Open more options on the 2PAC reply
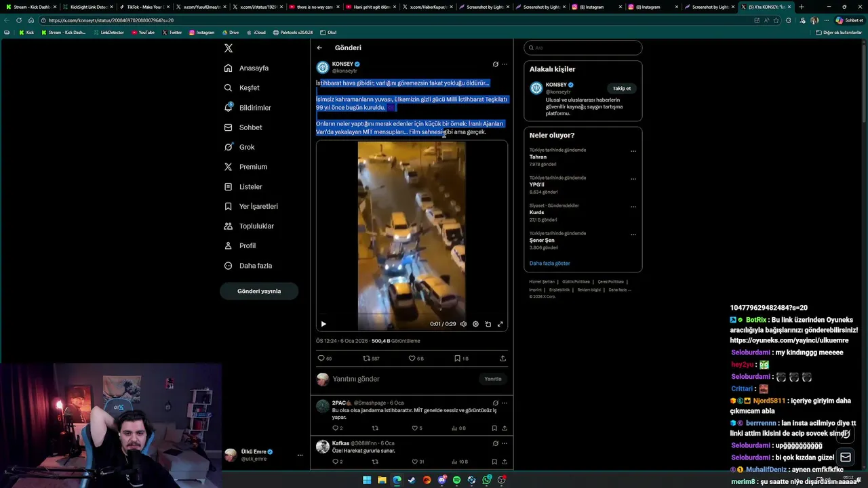 point(504,403)
